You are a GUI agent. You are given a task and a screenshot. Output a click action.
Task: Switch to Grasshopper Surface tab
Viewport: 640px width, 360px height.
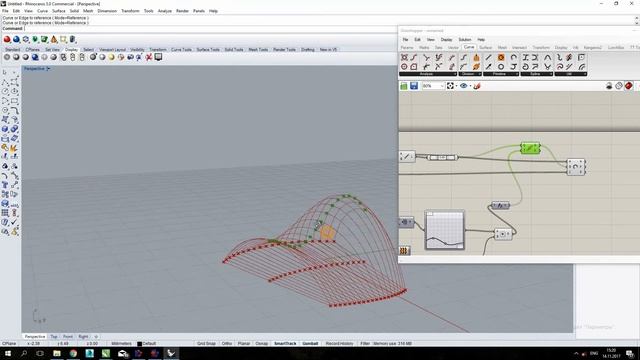click(485, 48)
